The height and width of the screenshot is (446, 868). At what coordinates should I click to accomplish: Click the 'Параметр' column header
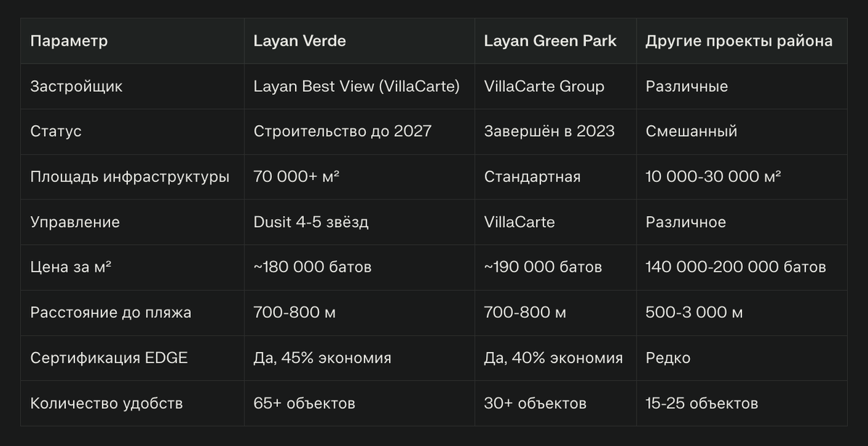69,41
